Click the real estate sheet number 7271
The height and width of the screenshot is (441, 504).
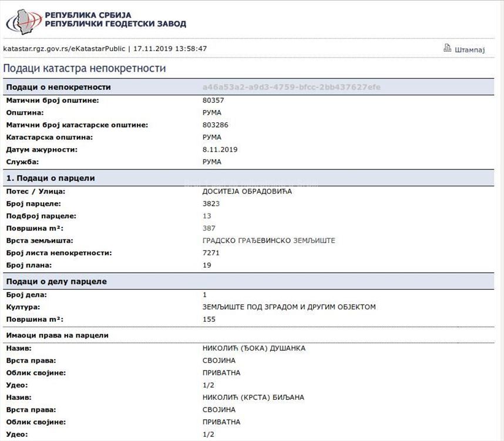coord(211,253)
